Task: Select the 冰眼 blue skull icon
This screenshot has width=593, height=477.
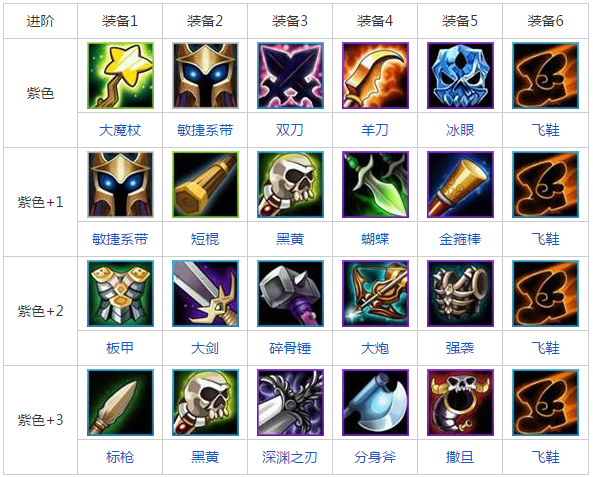Action: tap(460, 76)
